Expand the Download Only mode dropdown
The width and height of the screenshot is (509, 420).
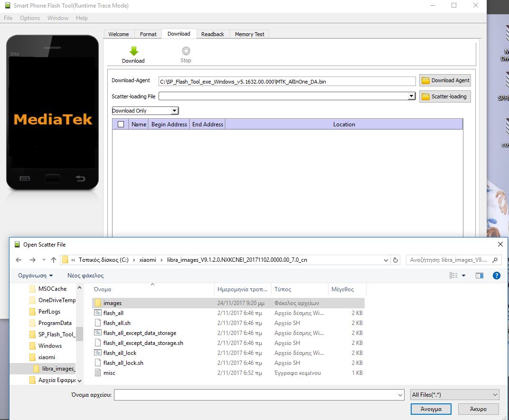(x=174, y=111)
